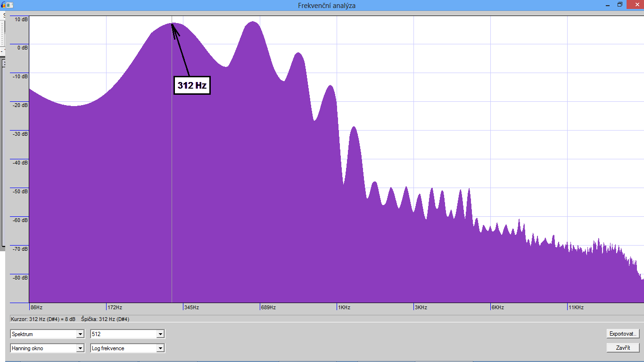The image size is (644, 362).
Task: Click the -10 dB level label
Action: tap(20, 76)
